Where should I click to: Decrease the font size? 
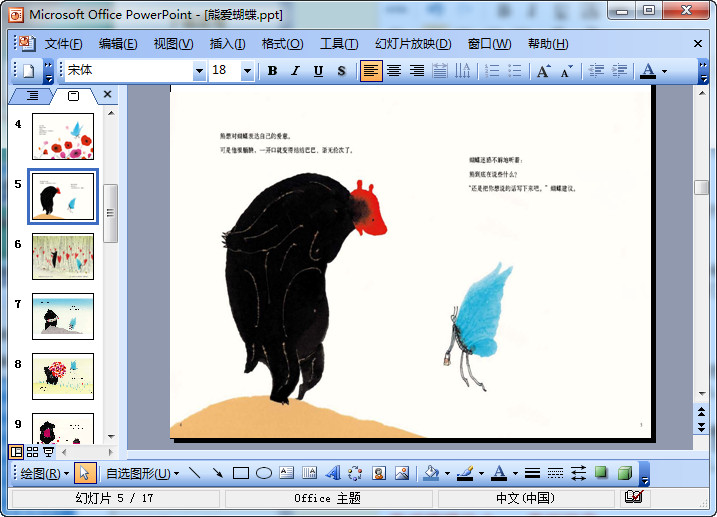pos(567,71)
